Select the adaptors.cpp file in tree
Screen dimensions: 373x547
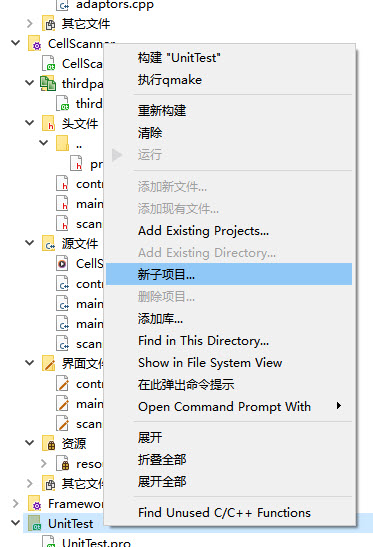pyautogui.click(x=115, y=5)
